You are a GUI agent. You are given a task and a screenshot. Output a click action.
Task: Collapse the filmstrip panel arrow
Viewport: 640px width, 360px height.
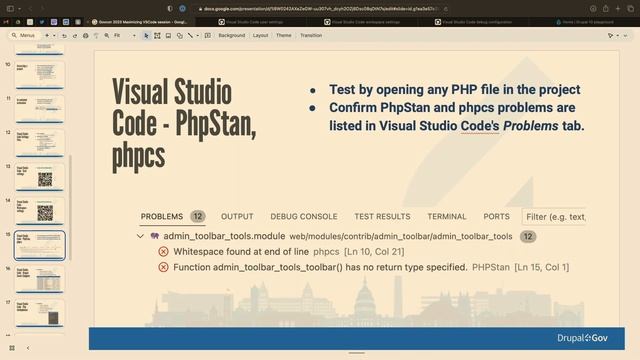click(28, 348)
